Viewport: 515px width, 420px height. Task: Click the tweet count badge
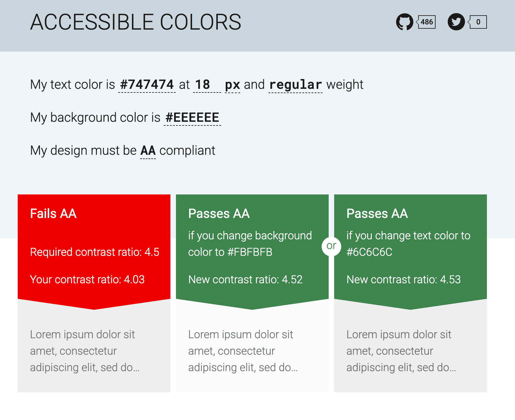coord(478,22)
